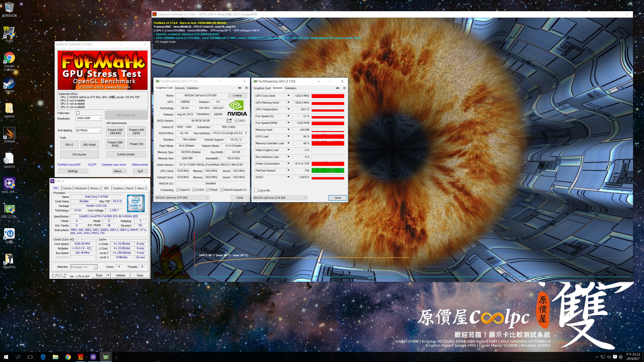Expand the PerfCap Reason sensor dropdown
This screenshot has height=362, width=644.
(288, 170)
